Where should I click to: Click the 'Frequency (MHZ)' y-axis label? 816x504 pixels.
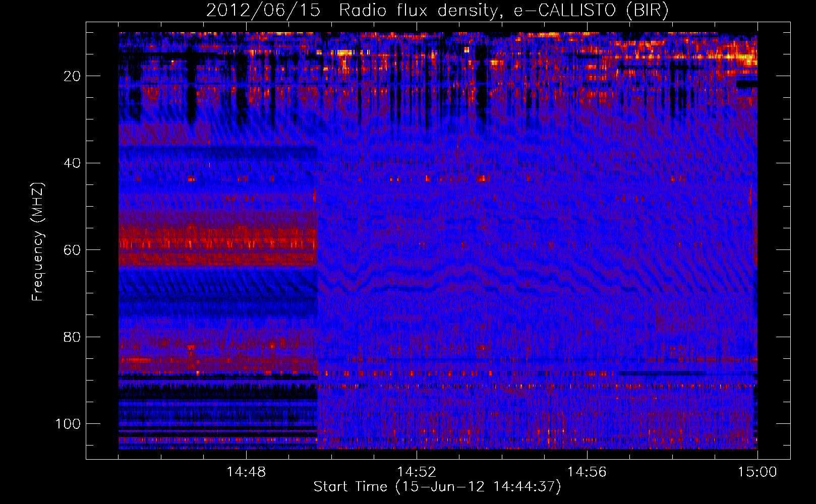pos(38,242)
